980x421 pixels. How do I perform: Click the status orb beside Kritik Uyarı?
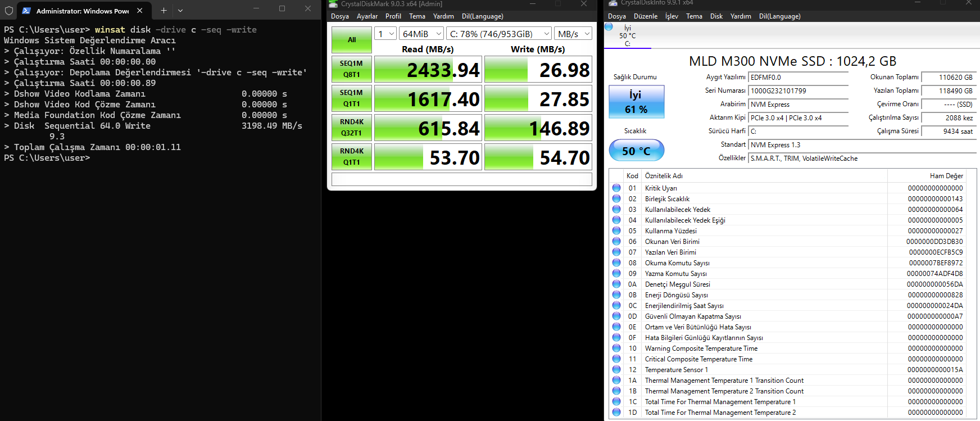click(616, 188)
